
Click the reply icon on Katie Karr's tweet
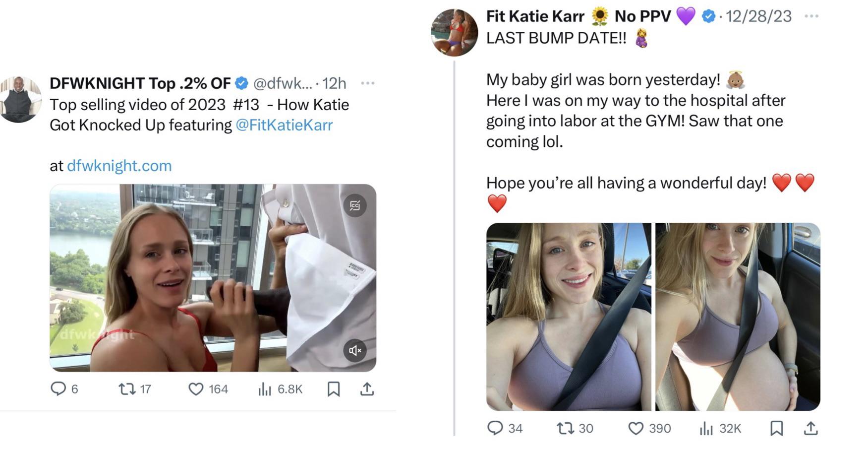point(497,428)
